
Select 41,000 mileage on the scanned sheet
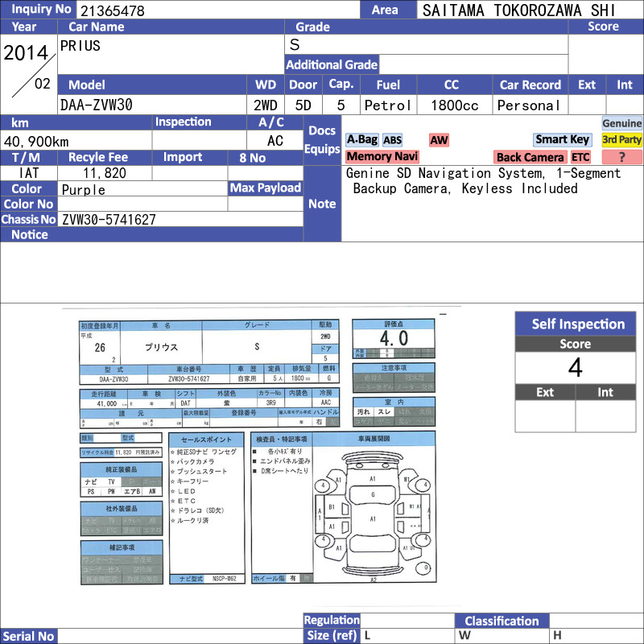pos(107,404)
